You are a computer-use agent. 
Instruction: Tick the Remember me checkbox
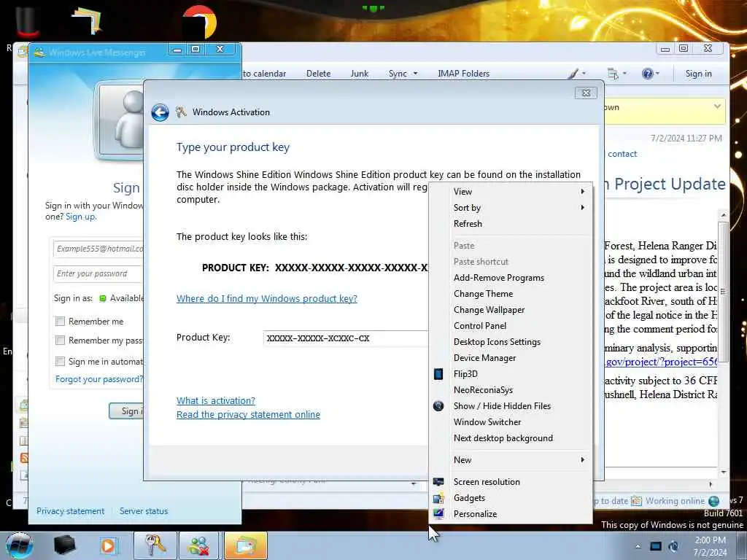click(60, 322)
